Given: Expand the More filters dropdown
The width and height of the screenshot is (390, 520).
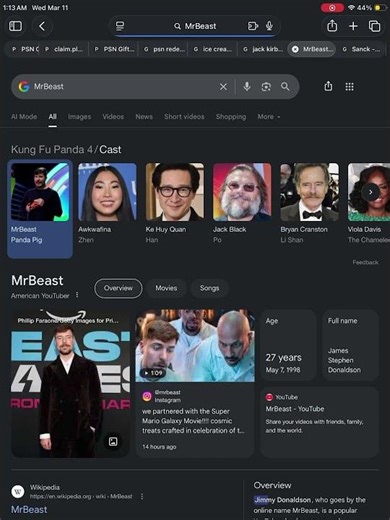Looking at the screenshot, I should 269,117.
